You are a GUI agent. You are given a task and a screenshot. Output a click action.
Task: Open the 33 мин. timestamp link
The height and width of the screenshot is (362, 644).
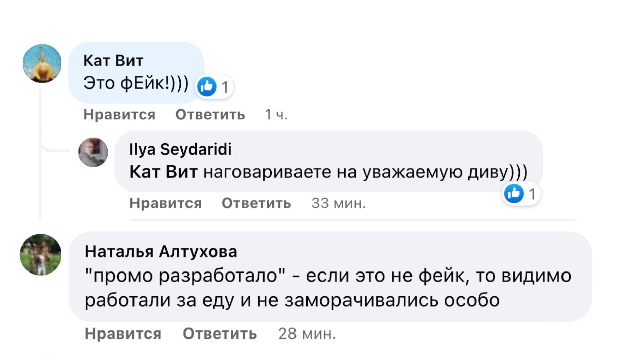tap(338, 203)
